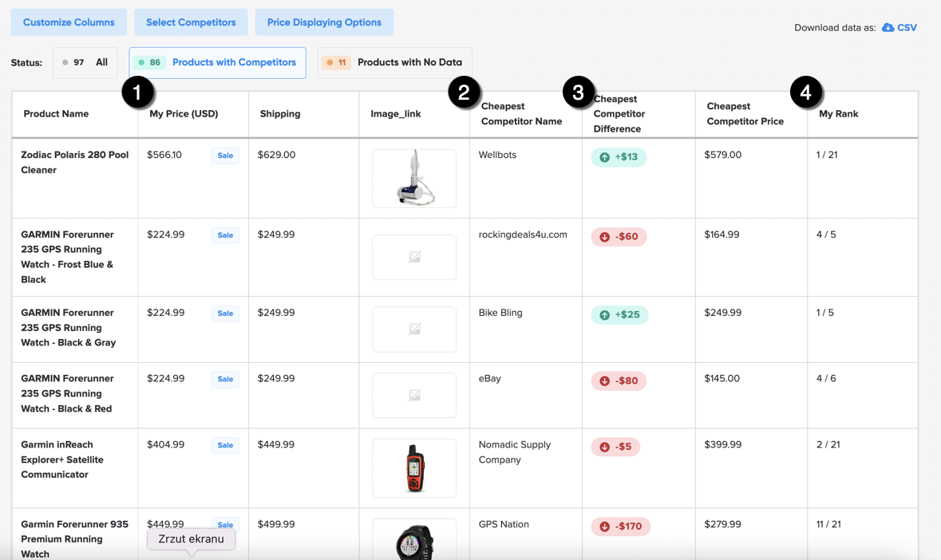Click Sale tag next to $404.99
941x560 pixels.
coord(225,445)
